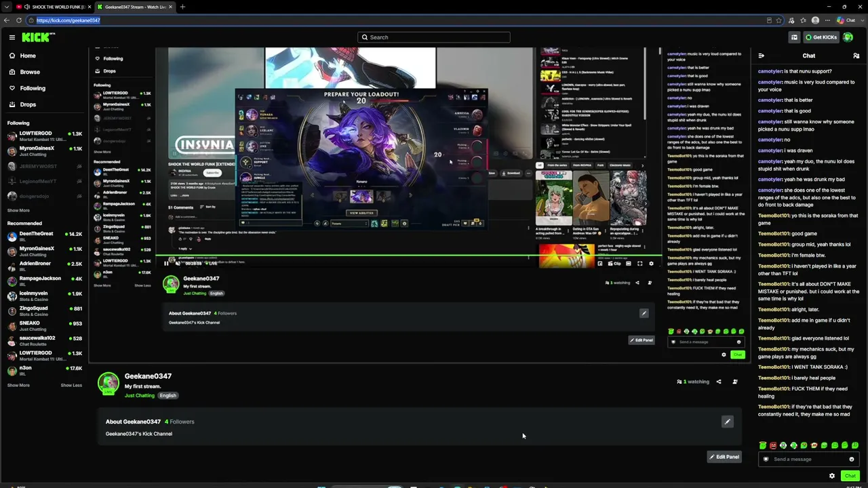868x488 pixels.
Task: Click the share icon beside 1 watching
Action: [x=719, y=382]
